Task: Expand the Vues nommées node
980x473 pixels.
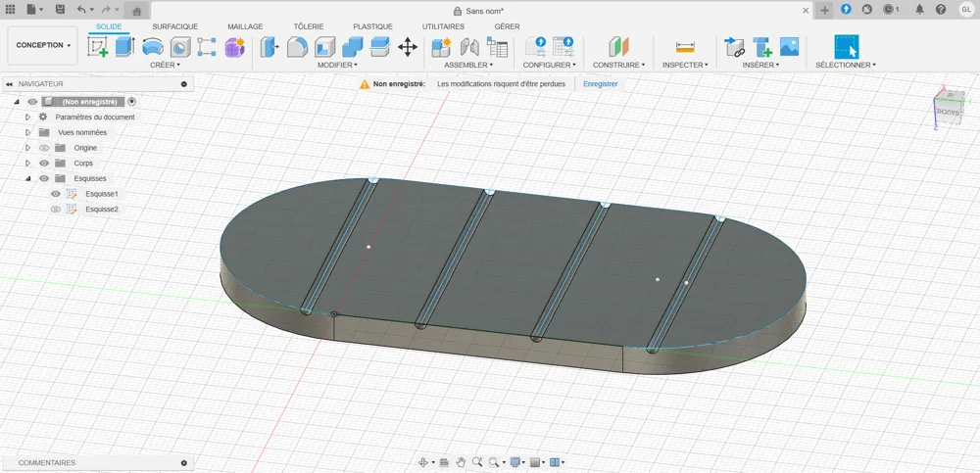Action: pyautogui.click(x=27, y=132)
